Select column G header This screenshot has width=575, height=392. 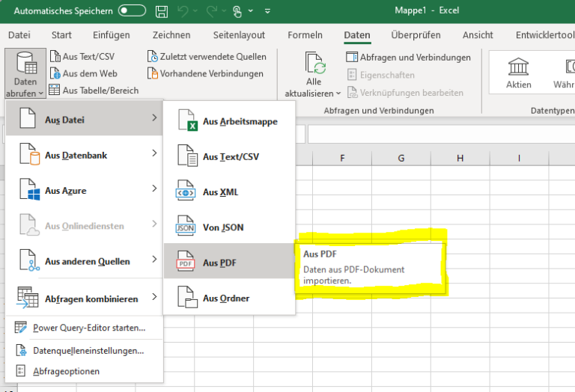tap(401, 158)
